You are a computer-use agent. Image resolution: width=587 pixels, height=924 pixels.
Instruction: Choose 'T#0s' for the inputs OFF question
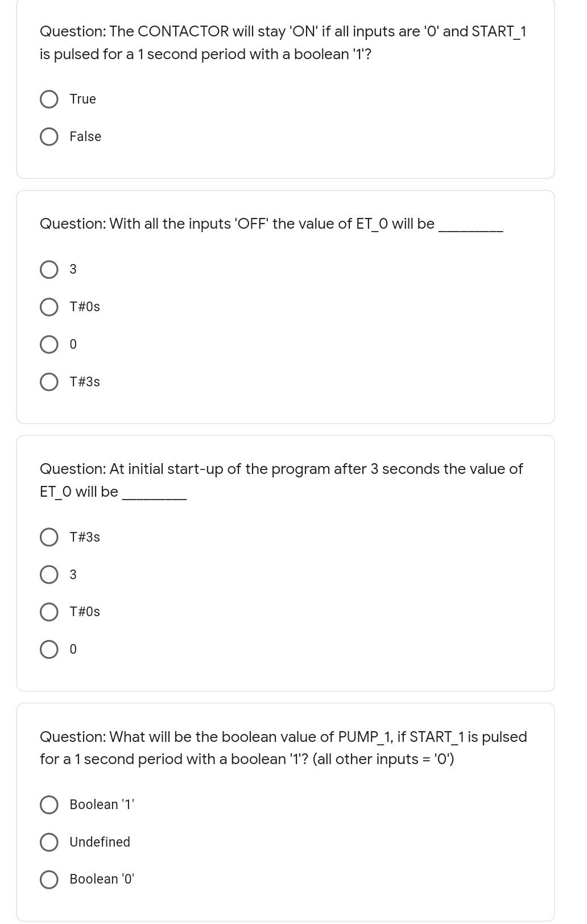(49, 306)
